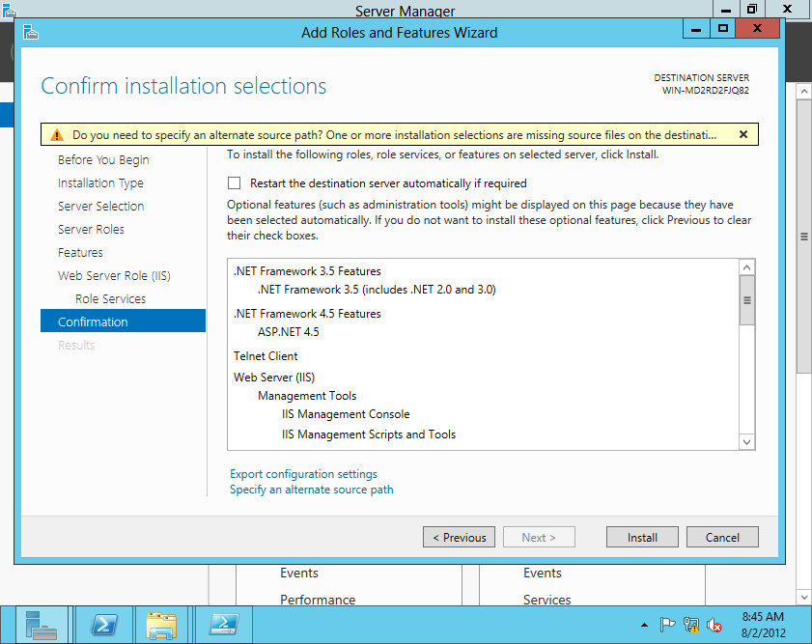This screenshot has height=644, width=812.
Task: Select the rightmost PowerShell taskbar icon
Action: (x=223, y=625)
